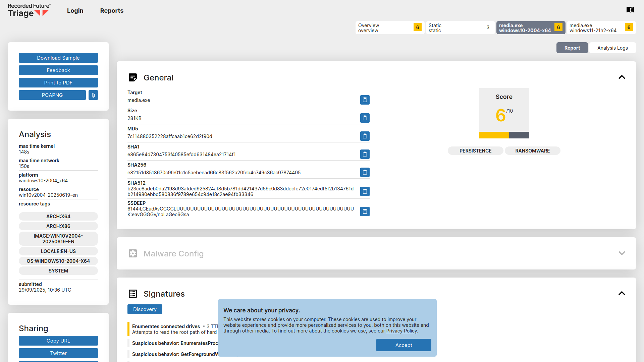This screenshot has height=362, width=644.
Task: Click the Download Sample button
Action: click(x=58, y=58)
